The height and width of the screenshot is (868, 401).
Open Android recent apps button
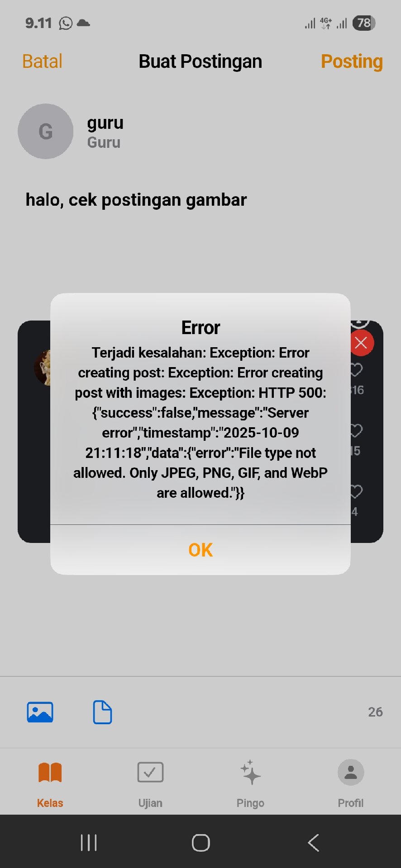(89, 843)
